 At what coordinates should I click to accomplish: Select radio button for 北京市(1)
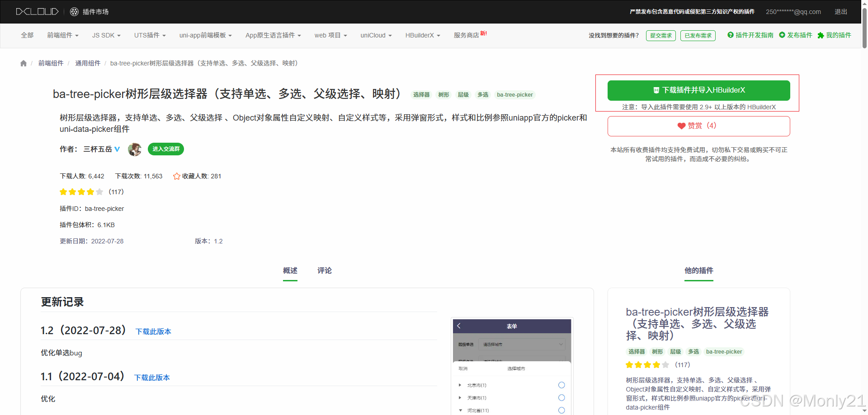click(561, 385)
